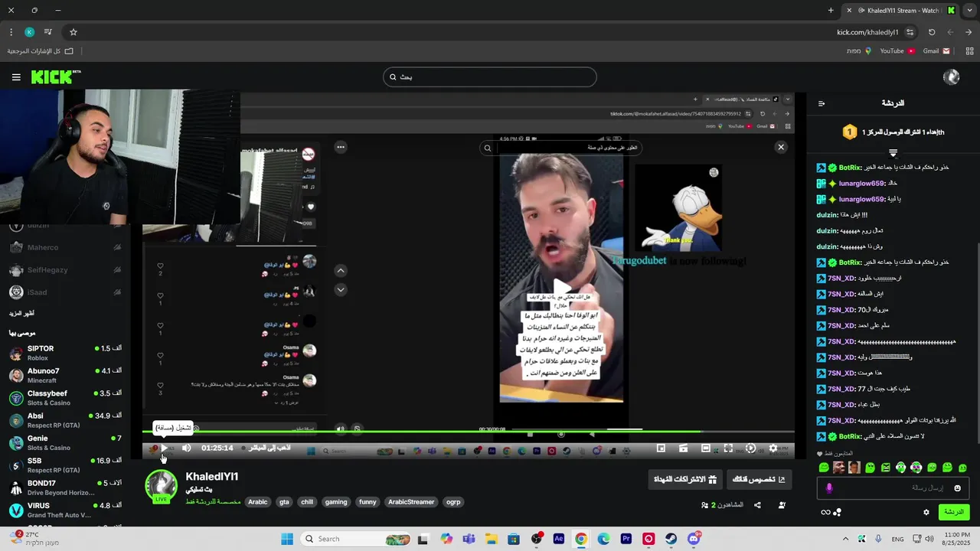Viewport: 980px width, 551px height.
Task: Reload the browser page
Action: (932, 32)
